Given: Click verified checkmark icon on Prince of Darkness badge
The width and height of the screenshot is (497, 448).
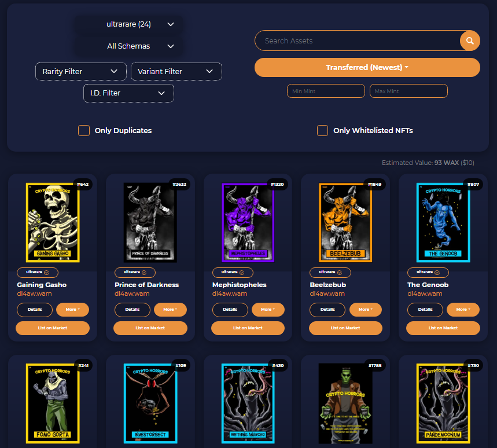Looking at the screenshot, I should pyautogui.click(x=144, y=273).
